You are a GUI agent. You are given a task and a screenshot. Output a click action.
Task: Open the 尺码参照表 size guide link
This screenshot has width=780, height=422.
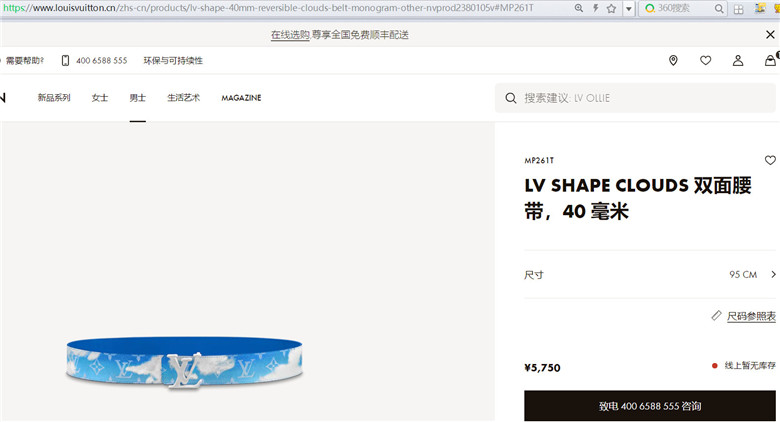pos(751,316)
